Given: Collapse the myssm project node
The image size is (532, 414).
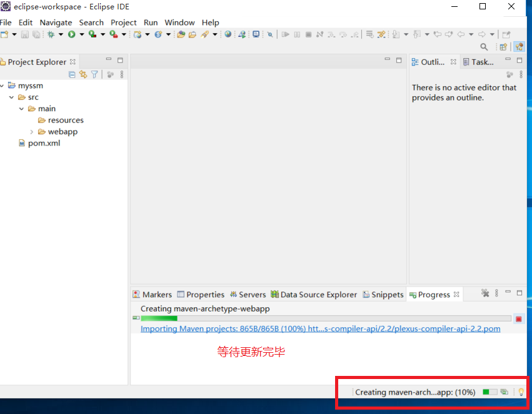Looking at the screenshot, I should (x=2, y=86).
